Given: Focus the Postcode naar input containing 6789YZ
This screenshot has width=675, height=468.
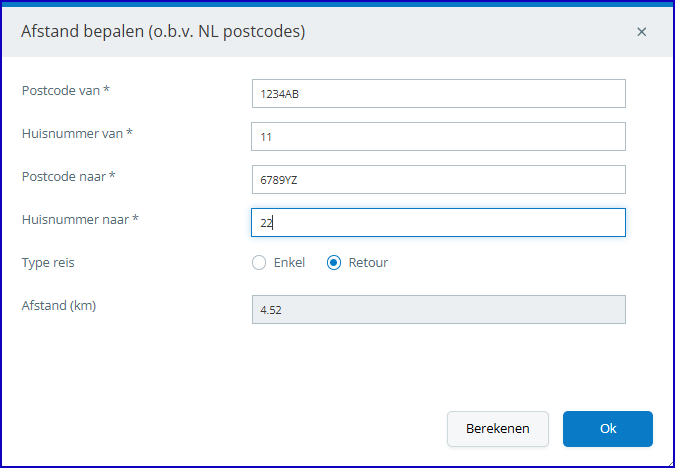Looking at the screenshot, I should pos(439,180).
